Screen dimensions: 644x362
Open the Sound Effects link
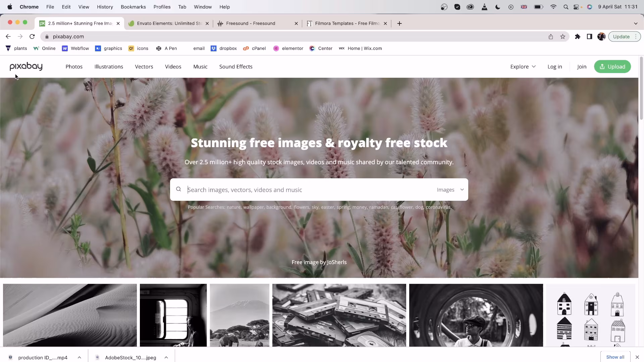pyautogui.click(x=236, y=67)
